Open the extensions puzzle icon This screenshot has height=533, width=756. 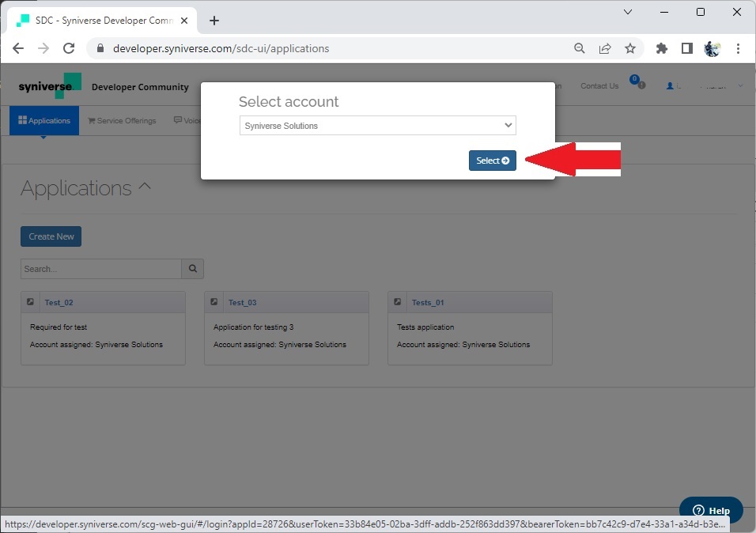pyautogui.click(x=661, y=48)
